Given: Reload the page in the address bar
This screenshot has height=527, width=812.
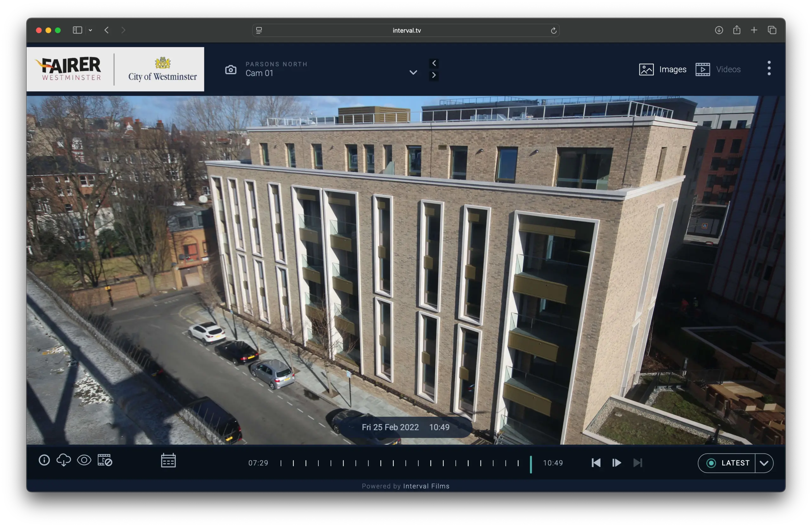Looking at the screenshot, I should tap(553, 30).
